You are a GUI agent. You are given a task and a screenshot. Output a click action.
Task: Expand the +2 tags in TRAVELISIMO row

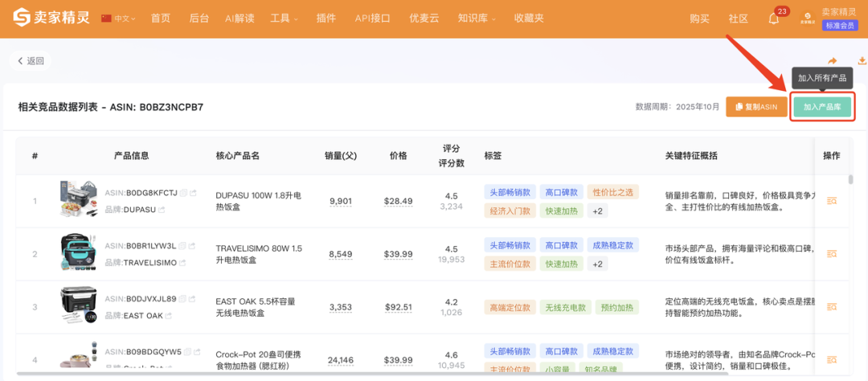[x=597, y=264]
